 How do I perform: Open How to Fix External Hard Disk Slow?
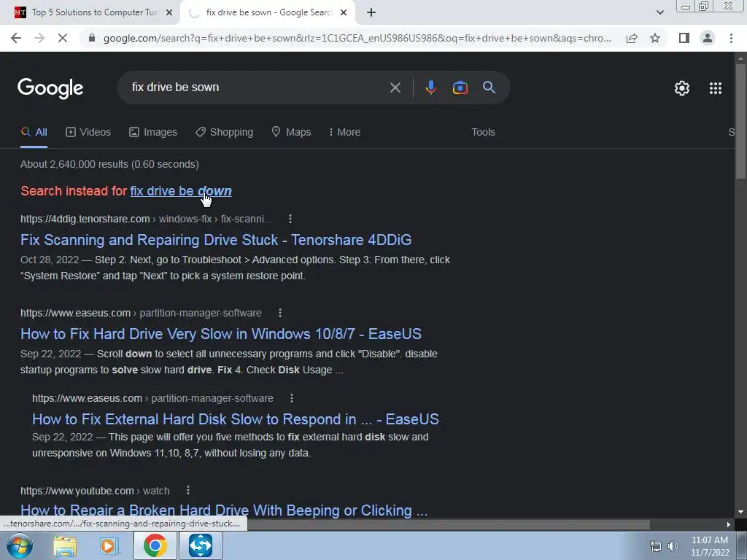pyautogui.click(x=236, y=419)
